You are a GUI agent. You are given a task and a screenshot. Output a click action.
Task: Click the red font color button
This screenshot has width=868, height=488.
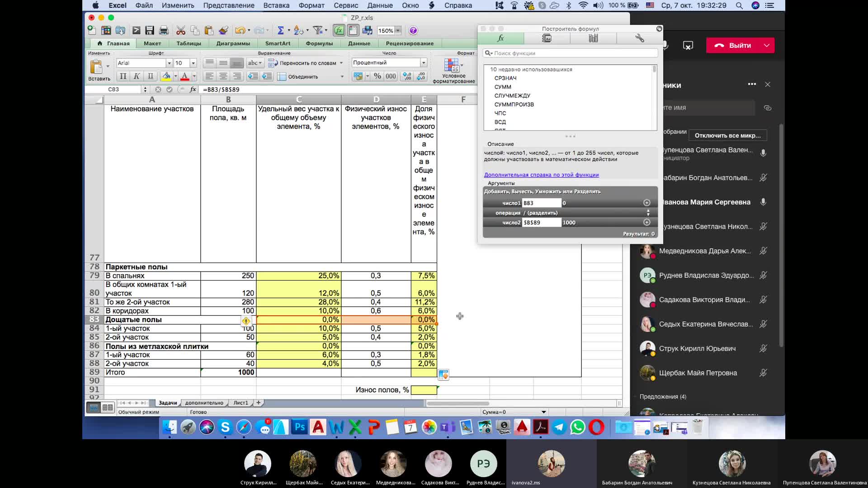coord(184,76)
